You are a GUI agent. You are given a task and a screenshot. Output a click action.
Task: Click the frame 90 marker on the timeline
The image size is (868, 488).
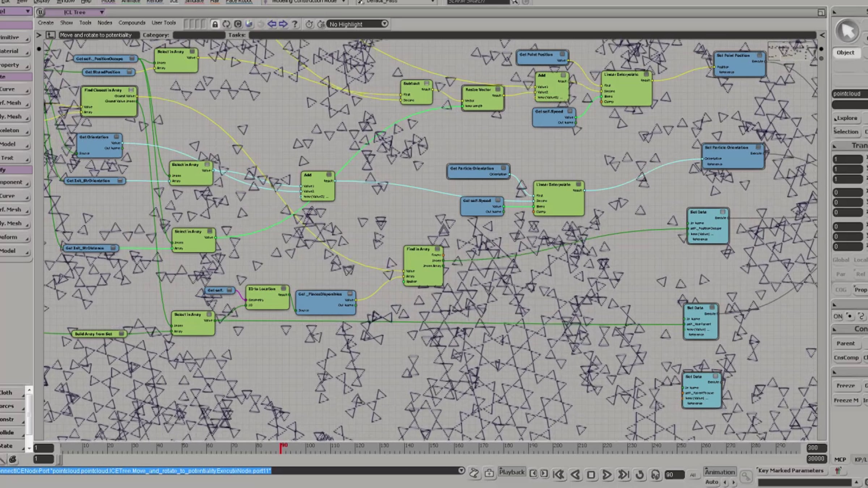pos(282,448)
